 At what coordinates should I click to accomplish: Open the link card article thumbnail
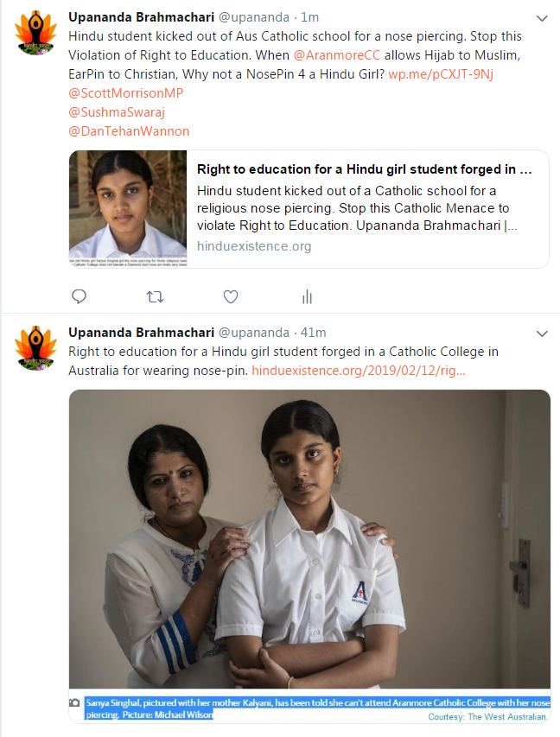click(x=128, y=208)
